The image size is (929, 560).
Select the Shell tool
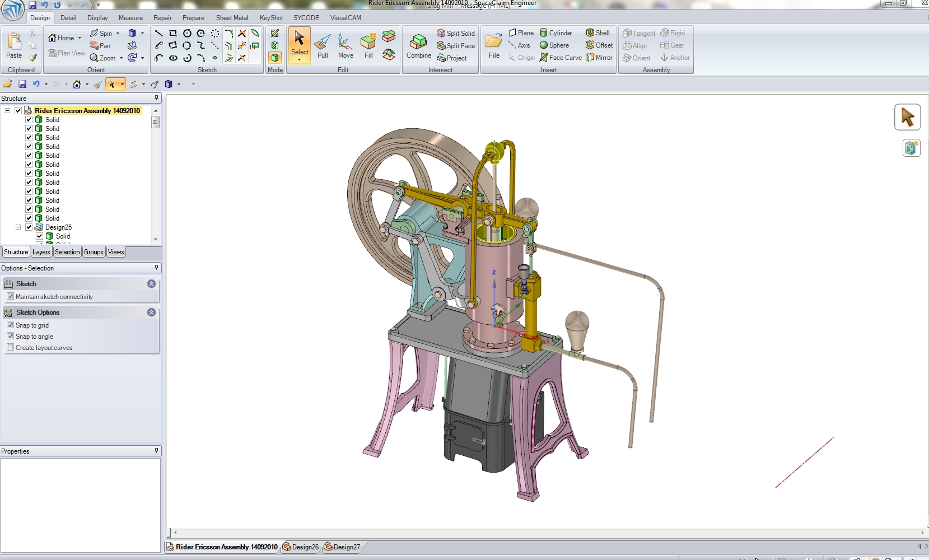[597, 33]
